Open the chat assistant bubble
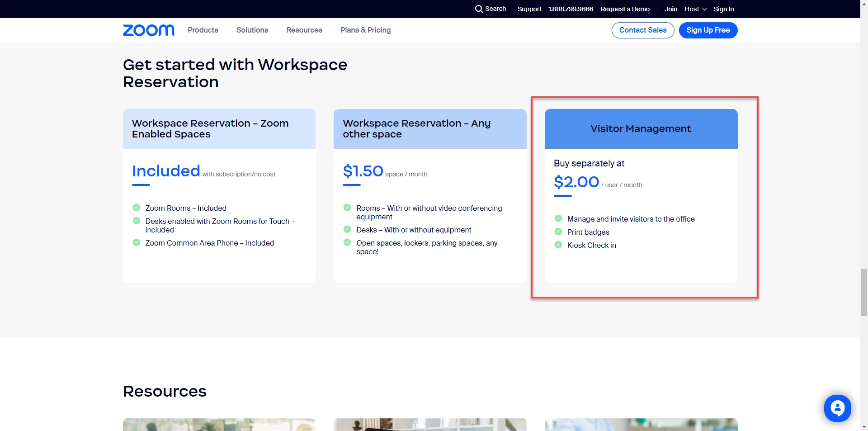Viewport: 868px width, 431px height. (837, 408)
